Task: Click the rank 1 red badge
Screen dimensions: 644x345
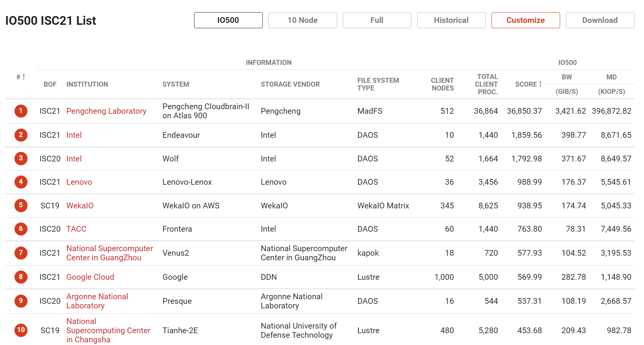Action: [x=21, y=111]
